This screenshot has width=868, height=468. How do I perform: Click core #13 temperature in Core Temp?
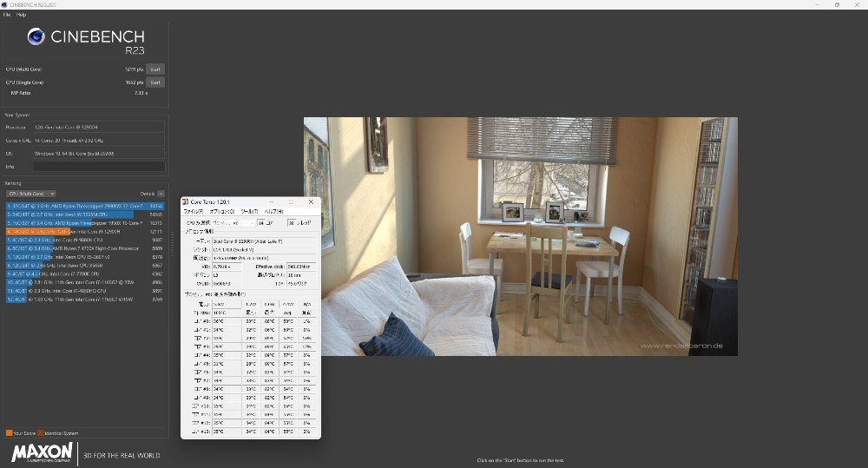[227, 432]
